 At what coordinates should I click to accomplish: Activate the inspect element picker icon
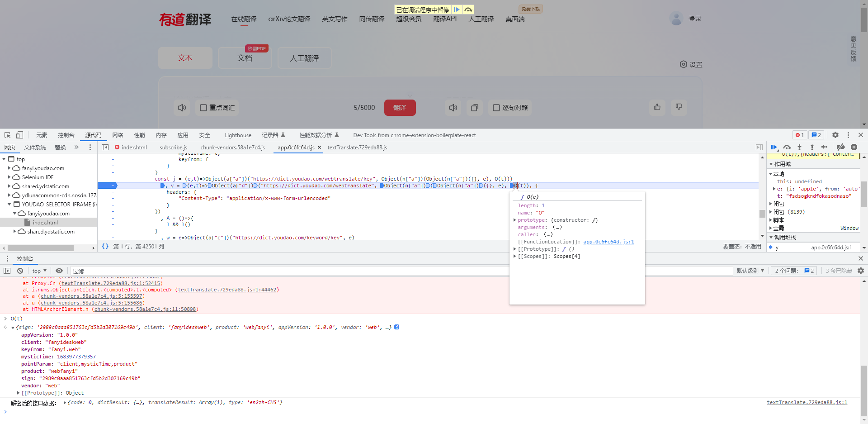coord(8,135)
